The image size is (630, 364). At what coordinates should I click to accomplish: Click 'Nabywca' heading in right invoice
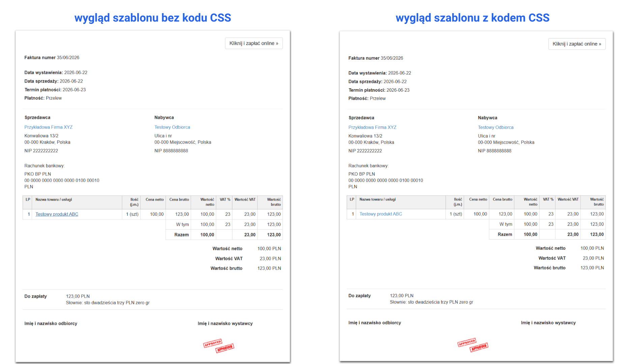pos(487,118)
